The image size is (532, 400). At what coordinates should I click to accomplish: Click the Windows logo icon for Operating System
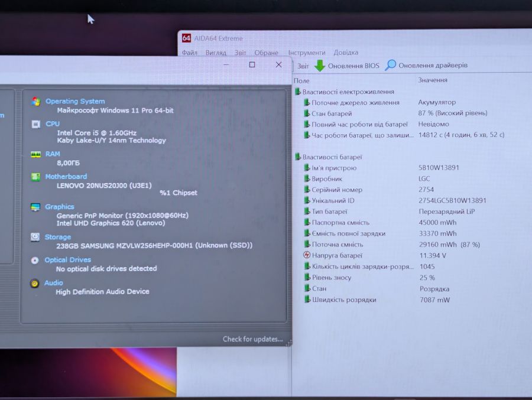(x=35, y=101)
